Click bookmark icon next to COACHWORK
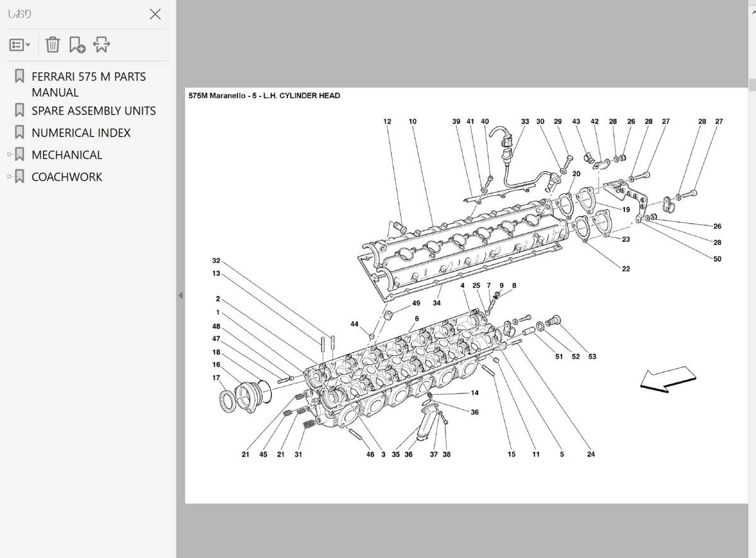Viewport: 756px width, 558px height. (x=20, y=177)
